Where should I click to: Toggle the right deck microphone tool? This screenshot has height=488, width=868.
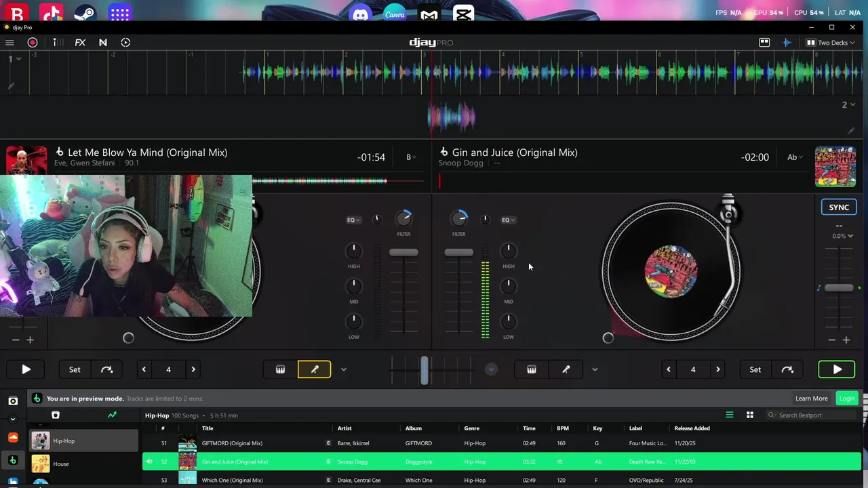566,369
